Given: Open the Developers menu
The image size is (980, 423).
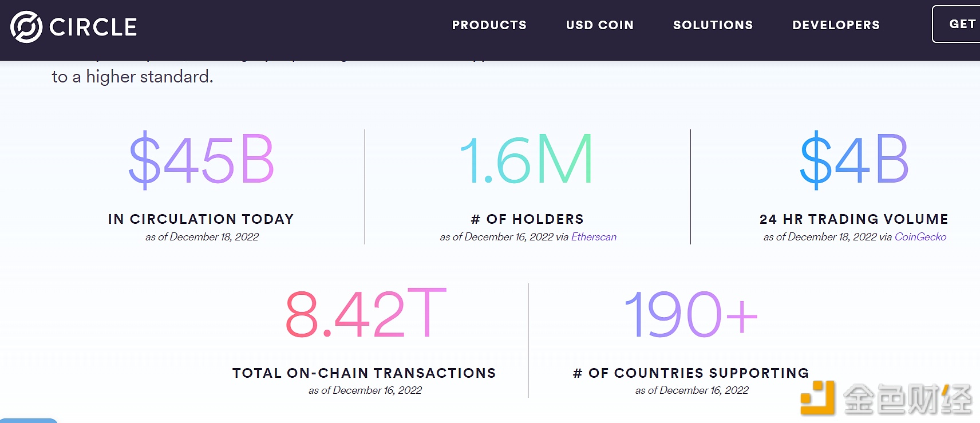Looking at the screenshot, I should click(836, 25).
